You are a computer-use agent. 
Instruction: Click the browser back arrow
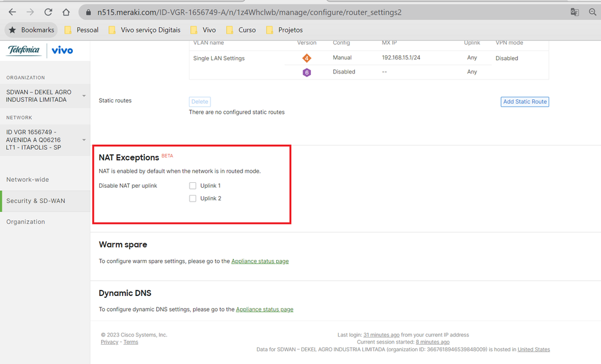tap(12, 12)
